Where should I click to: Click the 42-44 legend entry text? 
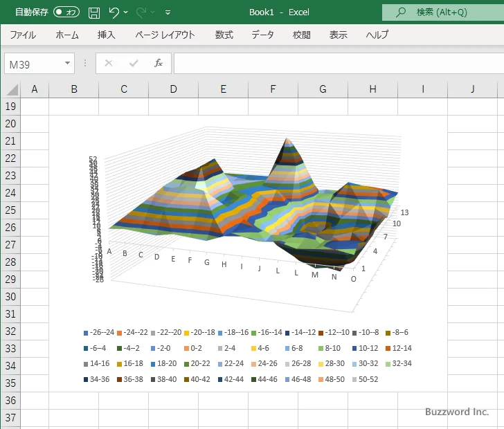coord(234,379)
